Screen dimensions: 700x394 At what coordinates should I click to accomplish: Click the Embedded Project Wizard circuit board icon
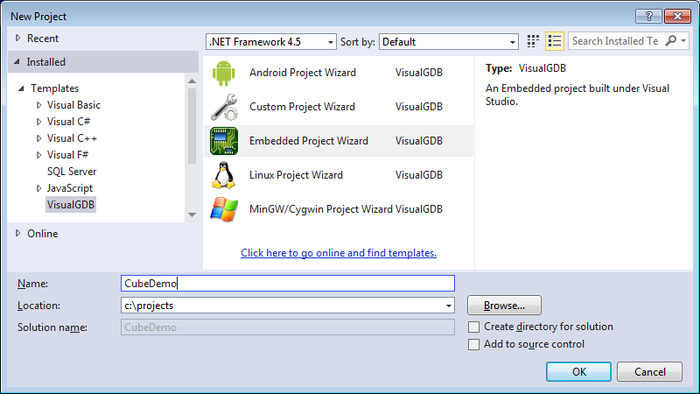[224, 141]
